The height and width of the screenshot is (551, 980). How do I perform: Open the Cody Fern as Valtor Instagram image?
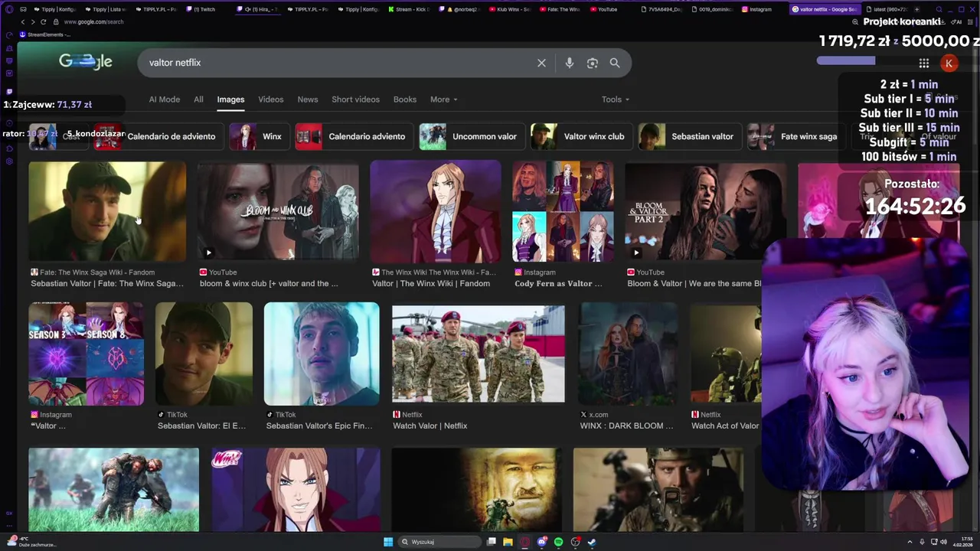tap(563, 211)
